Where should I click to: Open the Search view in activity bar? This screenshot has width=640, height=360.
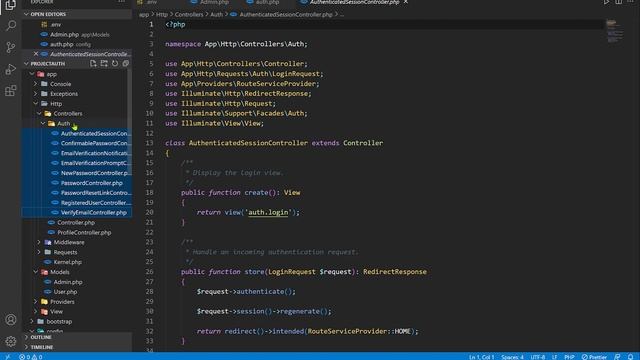[11, 26]
